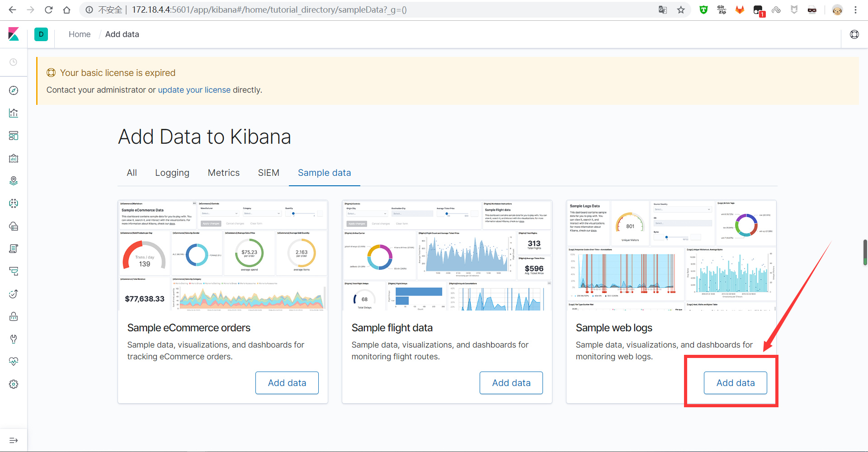Click the GitLab fox extension icon
Image resolution: width=868 pixels, height=452 pixels.
point(740,10)
